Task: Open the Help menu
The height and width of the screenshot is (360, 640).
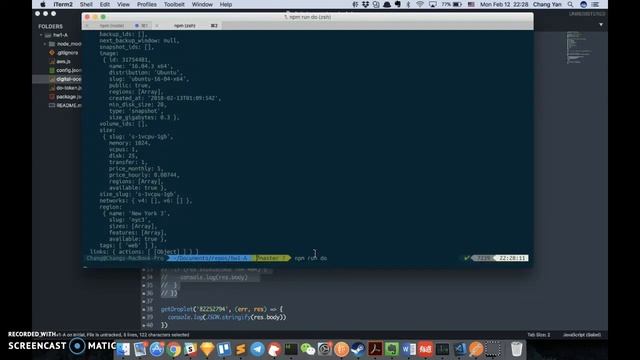Action: pyautogui.click(x=226, y=4)
